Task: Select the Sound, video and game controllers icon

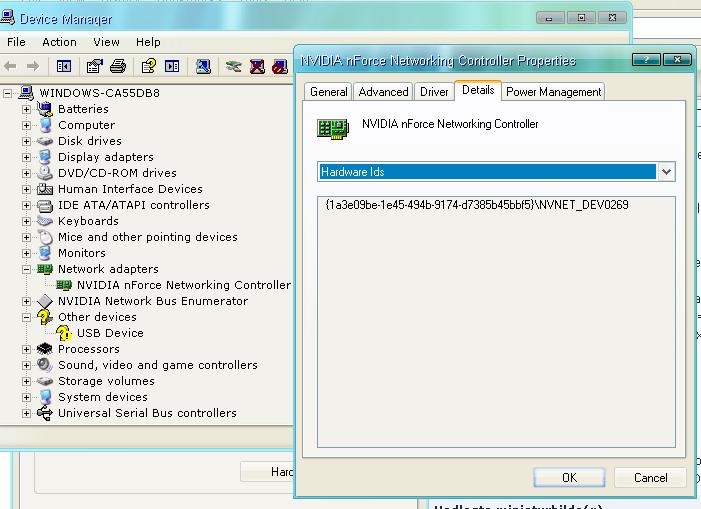Action: (45, 365)
